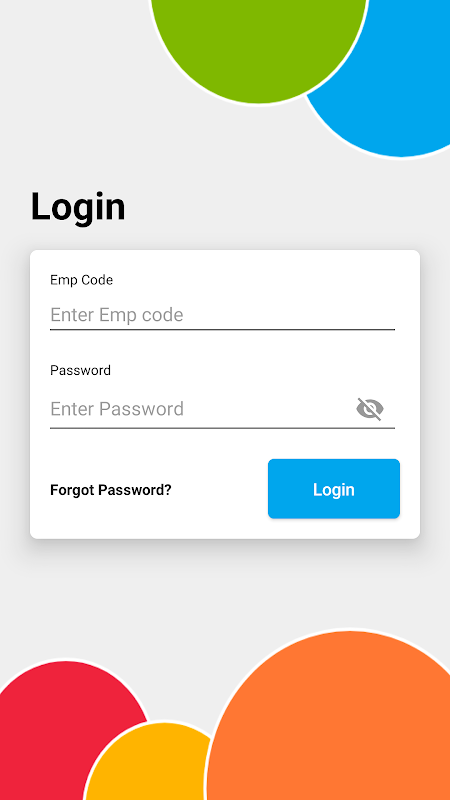Click the Login text inside blue button
This screenshot has height=800, width=450.
pyautogui.click(x=334, y=490)
